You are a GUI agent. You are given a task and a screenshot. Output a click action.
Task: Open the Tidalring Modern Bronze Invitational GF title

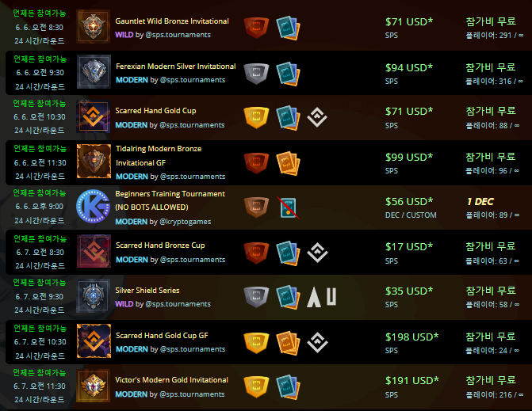[159, 155]
